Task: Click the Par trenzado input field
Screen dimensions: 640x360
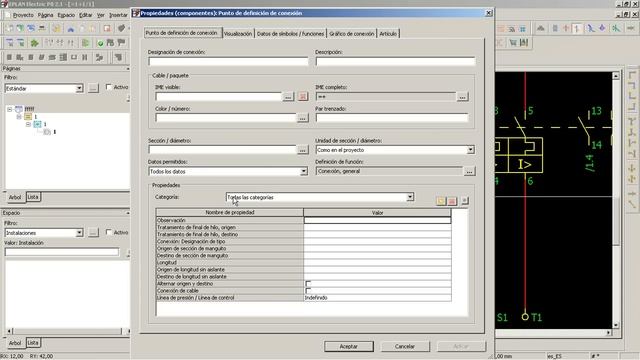Action: click(392, 118)
